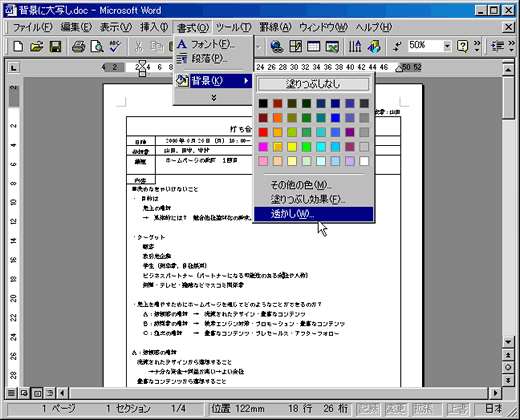This screenshot has width=520, height=420.
Task: Create a new blank document
Action: click(18, 46)
